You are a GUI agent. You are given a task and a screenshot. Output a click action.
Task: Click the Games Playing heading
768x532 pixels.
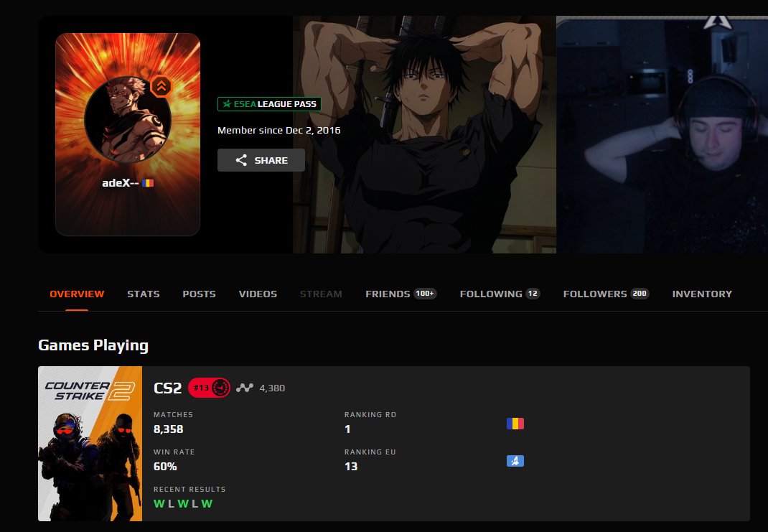[x=93, y=345]
